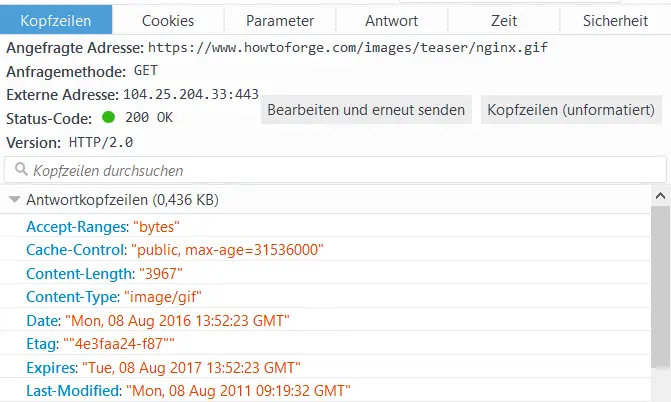This screenshot has width=671, height=402.
Task: Focus the Kopfzeilen durchsuchen search field
Action: [336, 170]
